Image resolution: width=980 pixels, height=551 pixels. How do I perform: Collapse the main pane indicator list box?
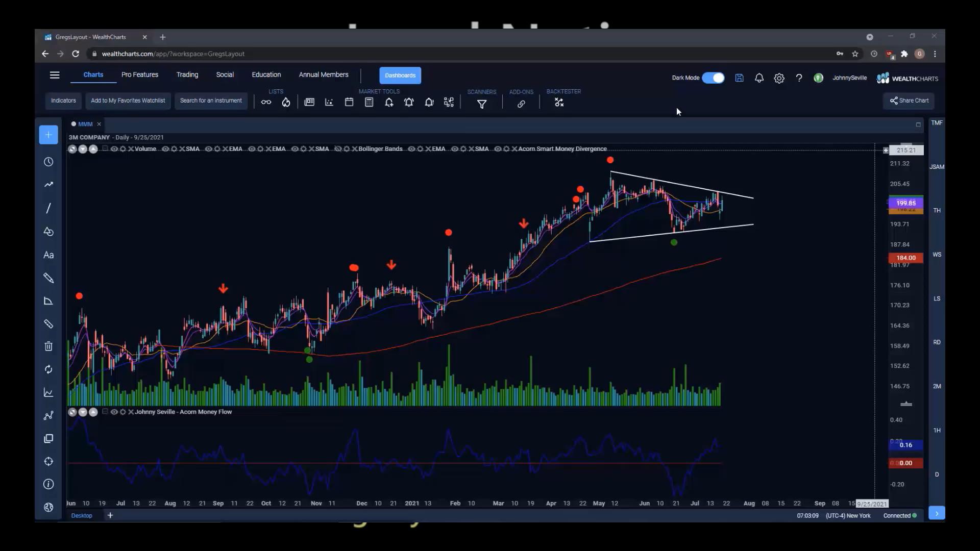click(105, 148)
